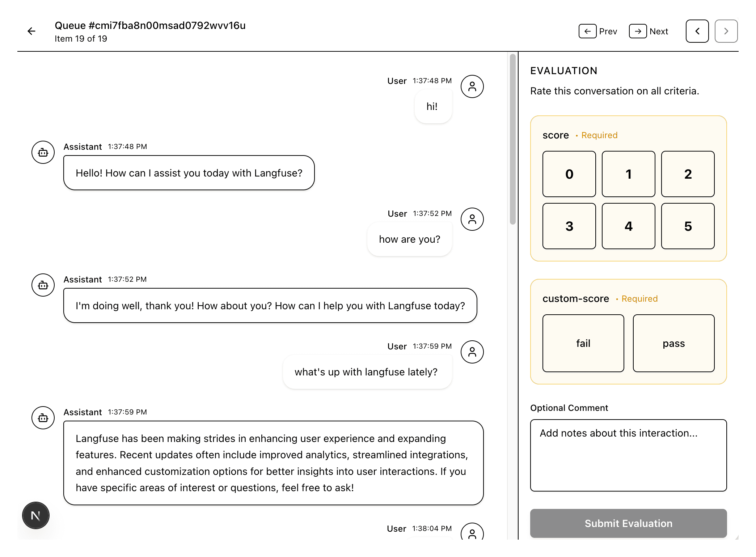Image resolution: width=756 pixels, height=557 pixels.
Task: Click the Next label text
Action: tap(658, 31)
